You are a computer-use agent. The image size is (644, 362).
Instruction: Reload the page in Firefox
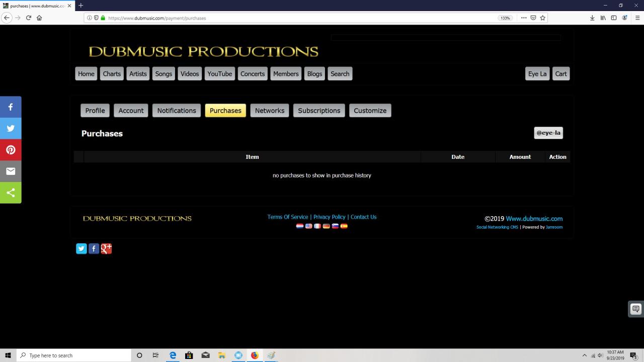[x=28, y=18]
